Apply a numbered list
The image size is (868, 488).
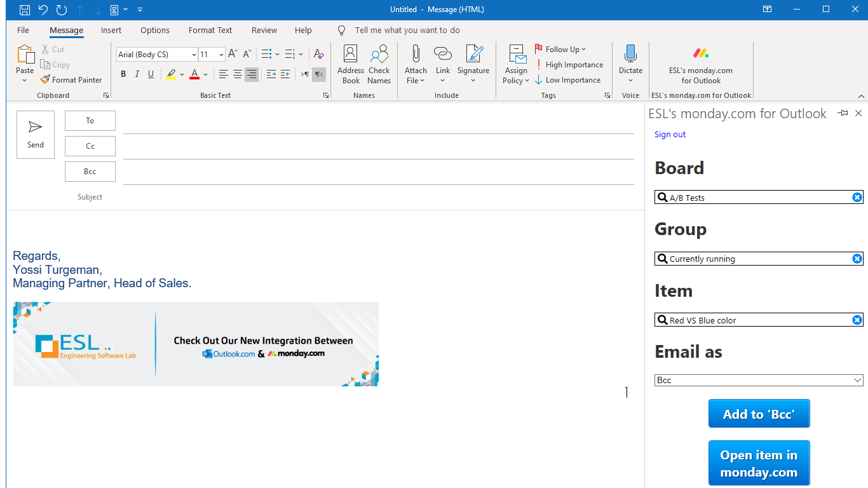pyautogui.click(x=289, y=54)
